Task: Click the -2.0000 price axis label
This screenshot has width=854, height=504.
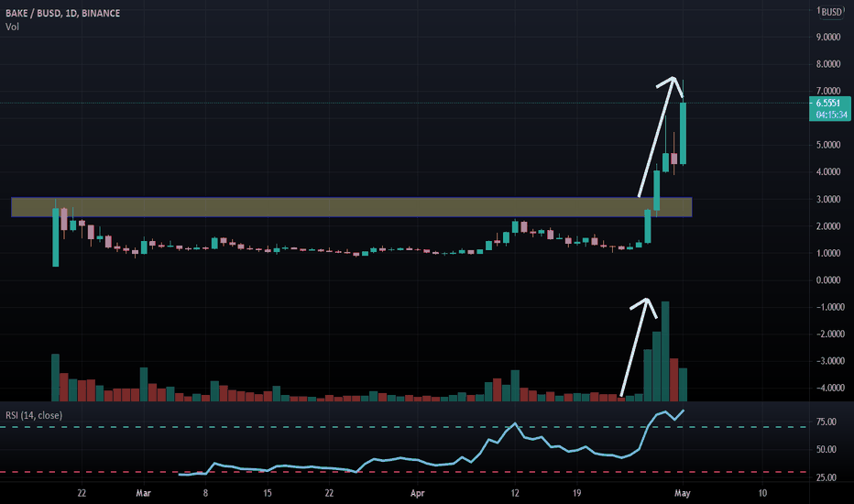Action: [x=829, y=334]
